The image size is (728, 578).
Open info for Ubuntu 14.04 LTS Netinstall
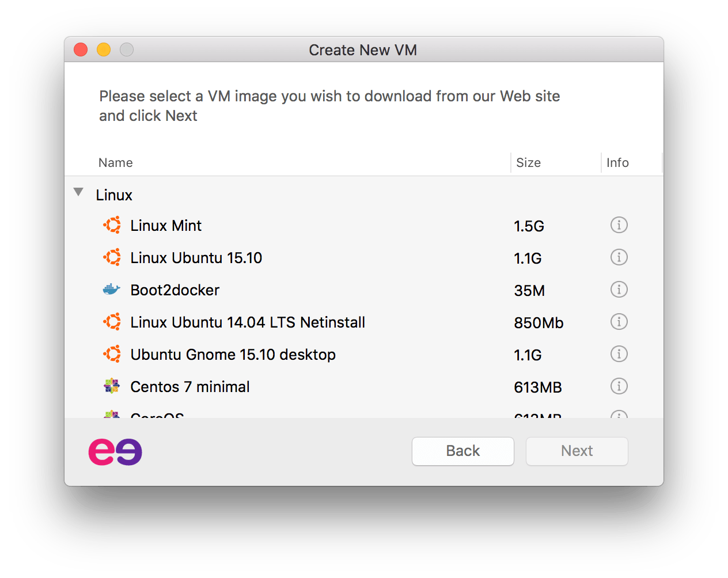coord(619,322)
